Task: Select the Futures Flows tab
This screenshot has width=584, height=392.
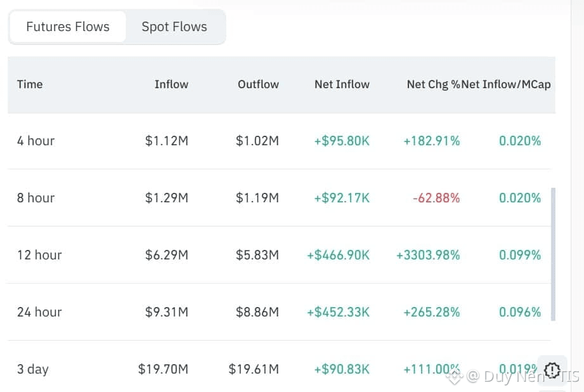Action: [68, 27]
